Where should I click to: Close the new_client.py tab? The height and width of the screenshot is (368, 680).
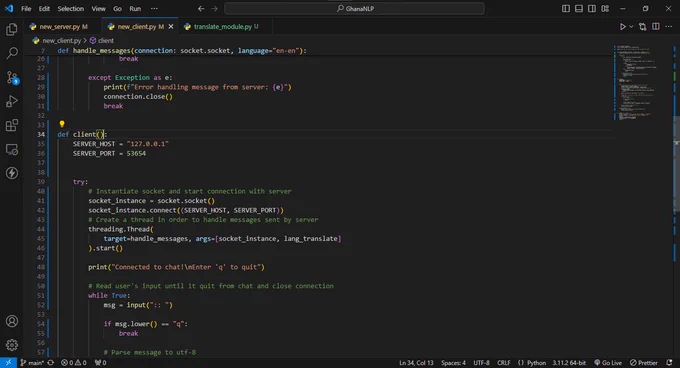pyautogui.click(x=171, y=26)
